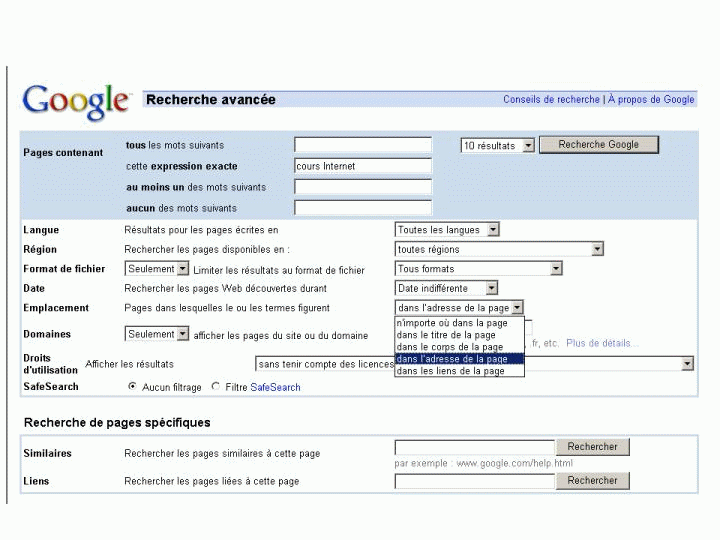The width and height of the screenshot is (720, 540).
Task: Open the Toutes les langues dropdown
Action: [x=447, y=230]
